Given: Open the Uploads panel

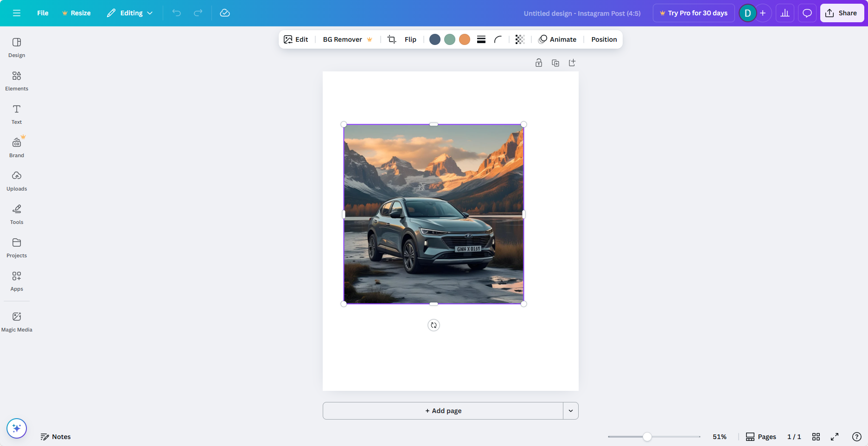Looking at the screenshot, I should click(x=16, y=180).
